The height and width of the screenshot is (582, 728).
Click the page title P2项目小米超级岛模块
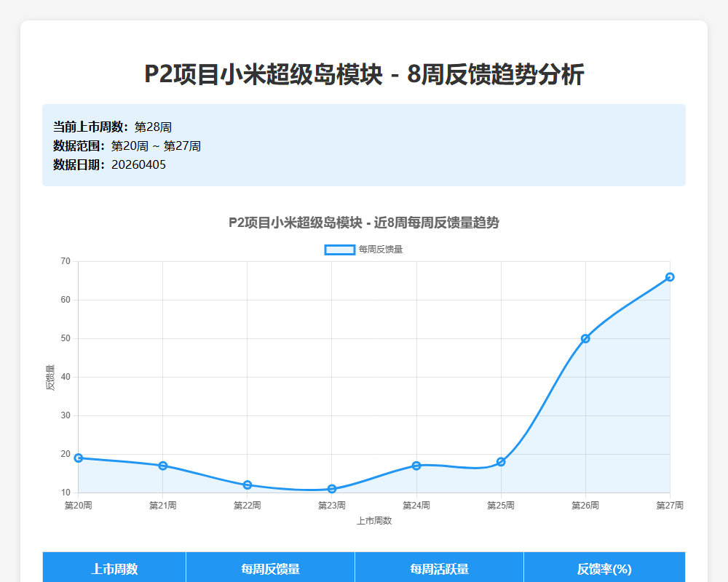[x=364, y=74]
